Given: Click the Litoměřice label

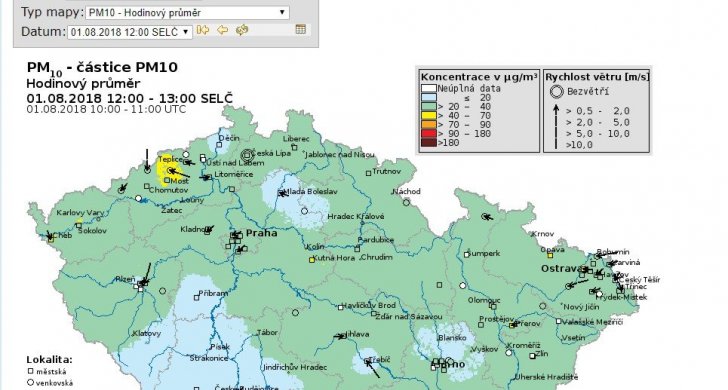Looking at the screenshot, I should click(x=234, y=175).
